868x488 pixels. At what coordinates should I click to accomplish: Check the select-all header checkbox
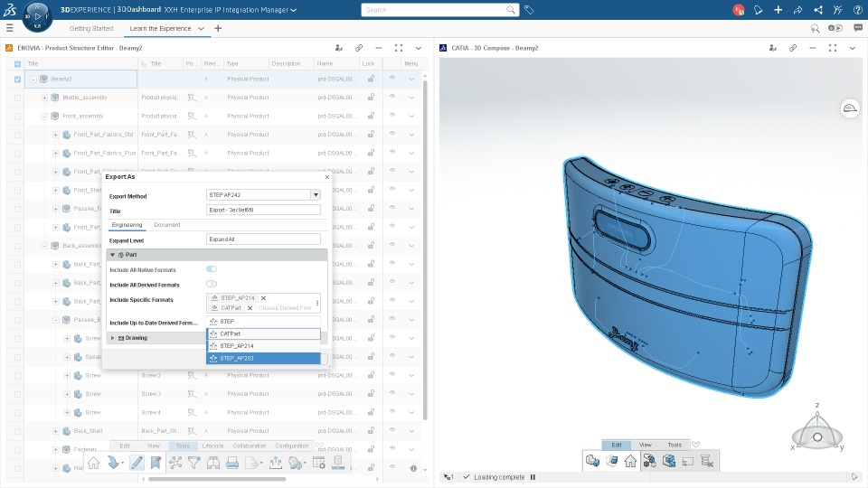[18, 64]
